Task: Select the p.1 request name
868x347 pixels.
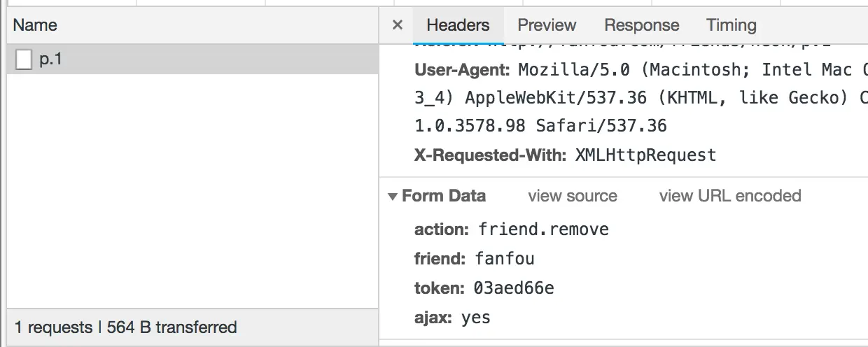Action: (x=50, y=59)
